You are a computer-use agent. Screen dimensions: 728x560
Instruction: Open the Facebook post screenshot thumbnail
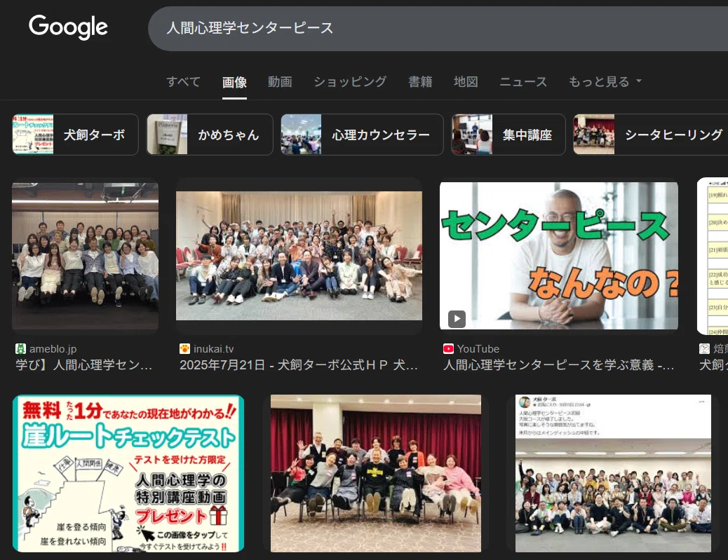(x=613, y=474)
